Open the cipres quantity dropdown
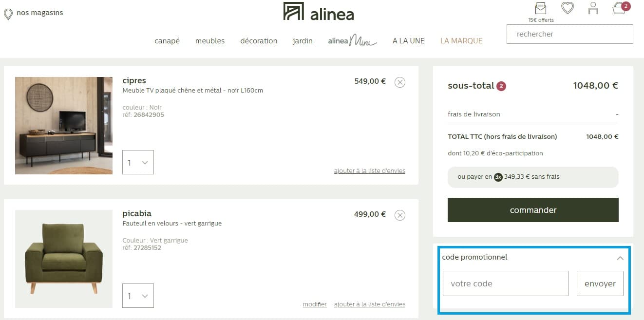The height and width of the screenshot is (320, 644). click(138, 162)
